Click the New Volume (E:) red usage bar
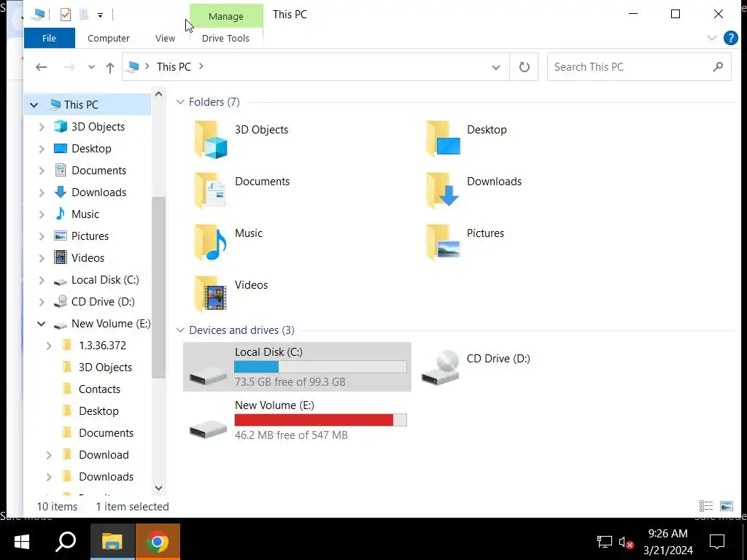 314,420
